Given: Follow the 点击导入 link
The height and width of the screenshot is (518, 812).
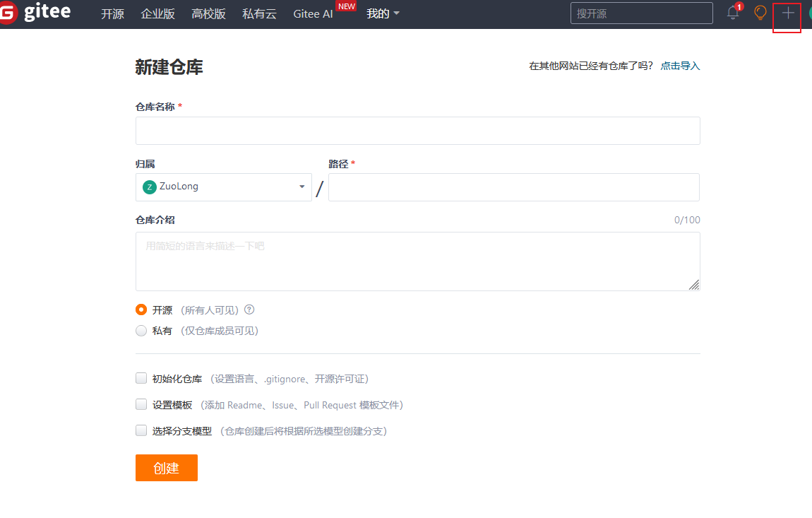Looking at the screenshot, I should coord(680,66).
